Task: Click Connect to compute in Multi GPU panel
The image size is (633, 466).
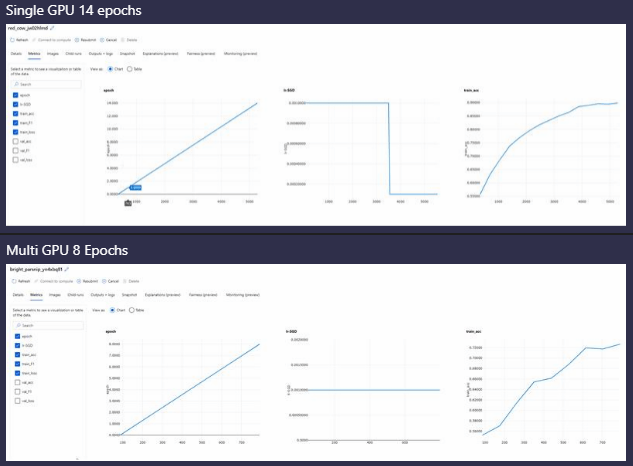Action: (54, 281)
